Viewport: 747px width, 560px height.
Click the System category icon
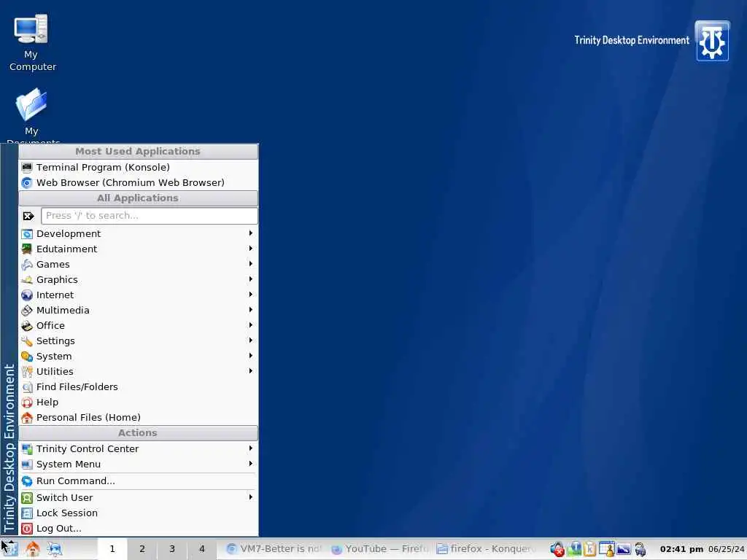click(x=27, y=356)
